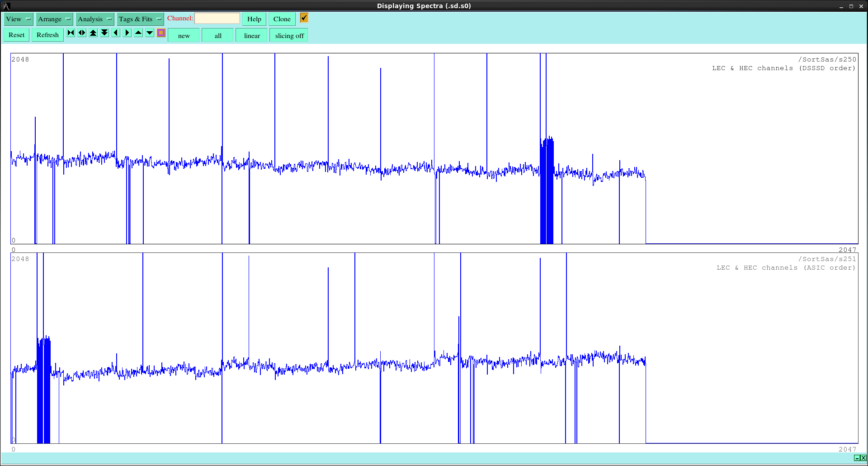Image resolution: width=868 pixels, height=466 pixels.
Task: Click the purple-orange square swatch
Action: (161, 33)
